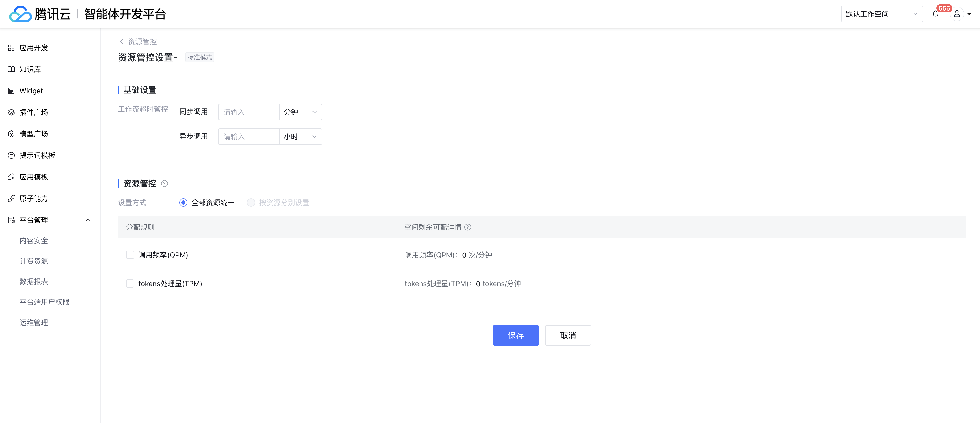
Task: Open the 分钟 unit dropdown for 同步调用
Action: 300,112
